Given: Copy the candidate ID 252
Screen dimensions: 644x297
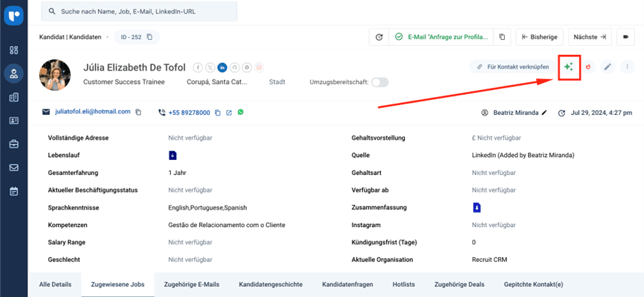Looking at the screenshot, I should (150, 37).
